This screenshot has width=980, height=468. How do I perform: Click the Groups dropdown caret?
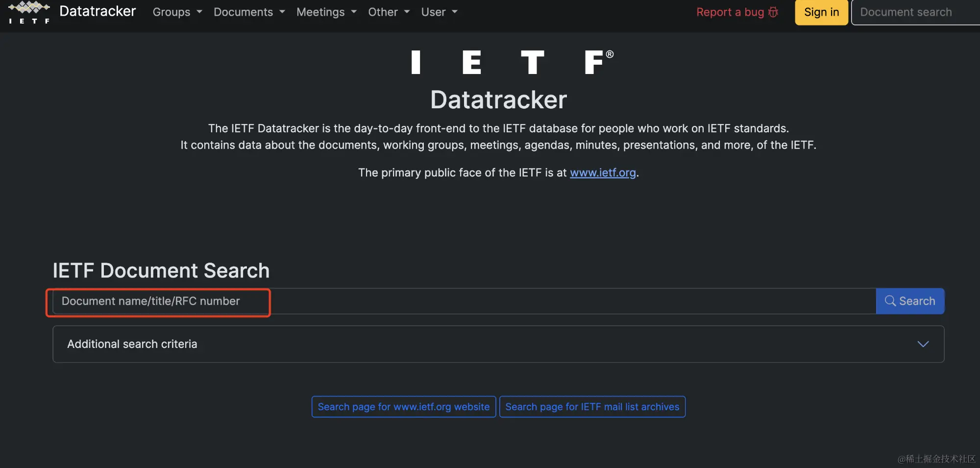click(x=199, y=12)
